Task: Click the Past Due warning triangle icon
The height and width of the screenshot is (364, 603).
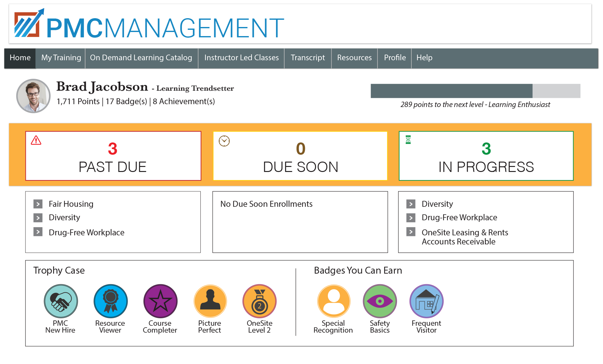Action: (36, 140)
